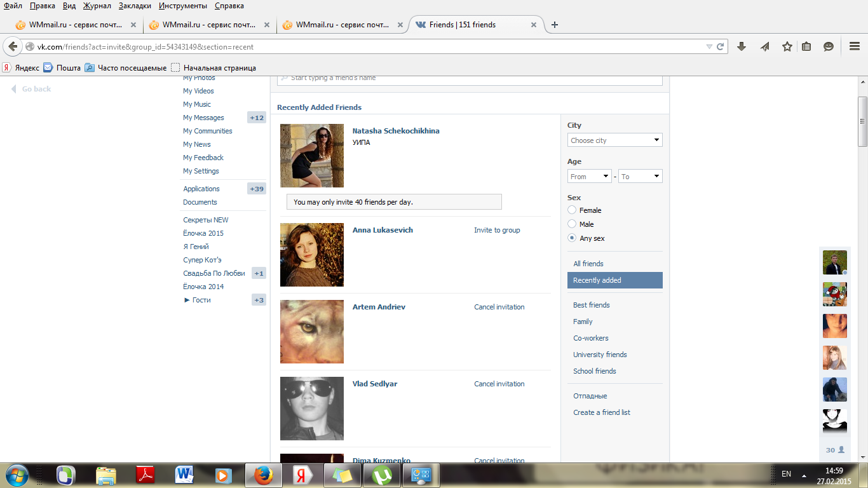868x488 pixels.
Task: Open the Журнал menu
Action: coord(97,6)
